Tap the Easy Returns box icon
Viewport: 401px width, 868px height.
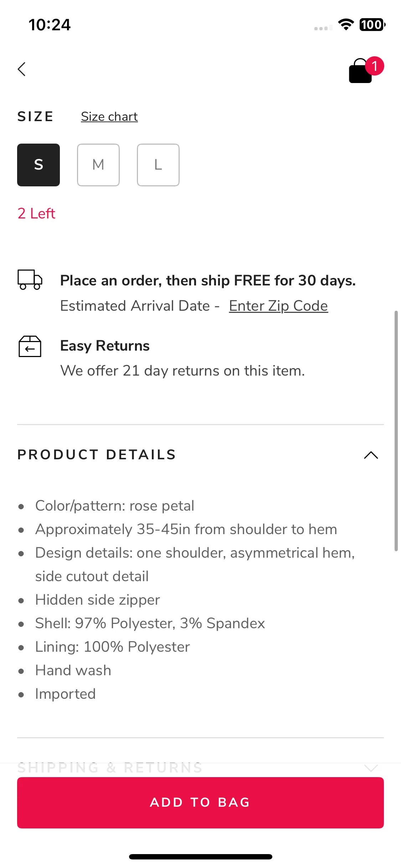[x=30, y=346]
